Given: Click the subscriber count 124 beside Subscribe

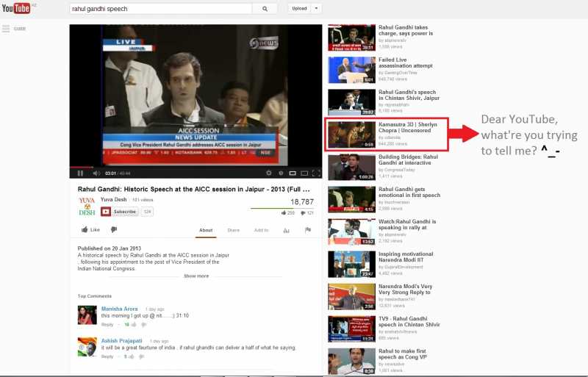Looking at the screenshot, I should point(148,212).
